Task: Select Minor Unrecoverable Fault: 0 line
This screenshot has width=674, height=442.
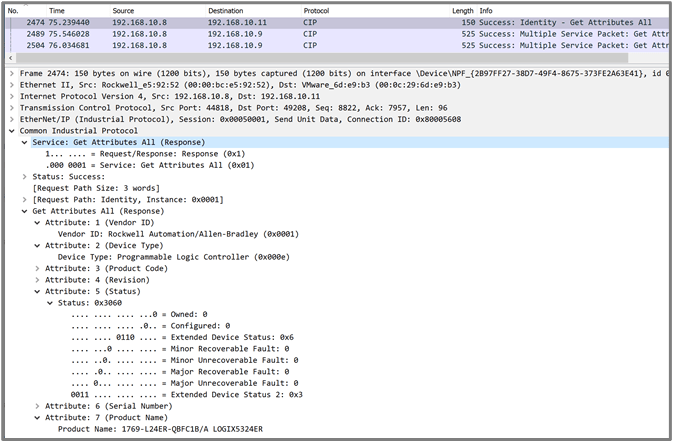Action: [x=185, y=360]
